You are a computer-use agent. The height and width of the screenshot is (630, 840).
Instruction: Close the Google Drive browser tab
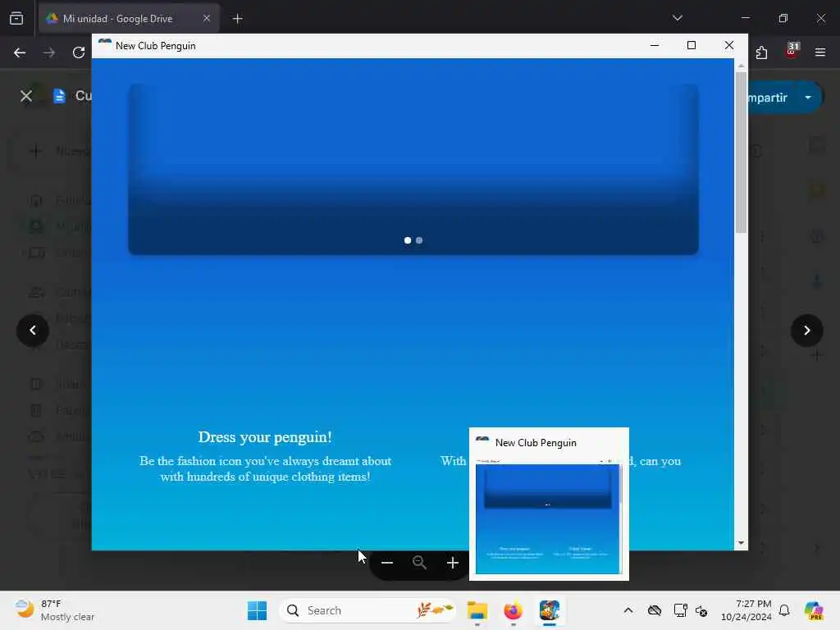click(207, 18)
